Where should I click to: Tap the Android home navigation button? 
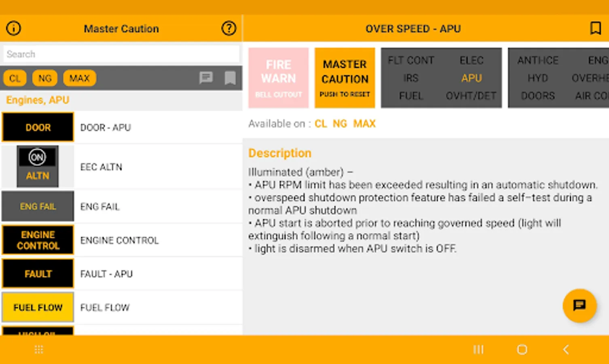click(522, 349)
